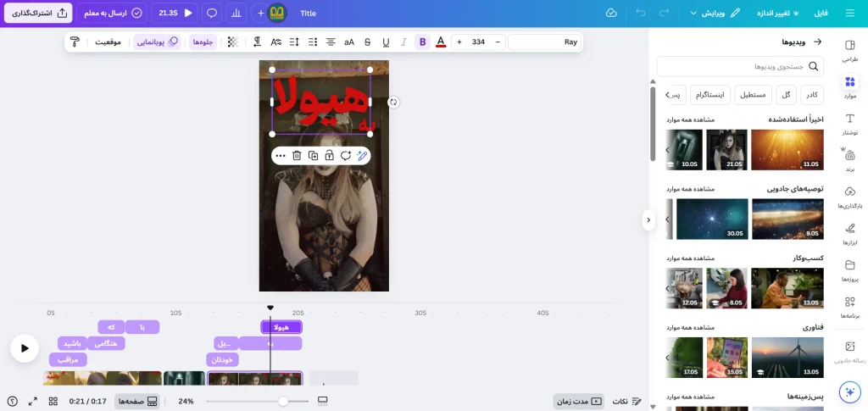The height and width of the screenshot is (411, 868).
Task: Open the analytics bar chart icon
Action: click(x=236, y=13)
